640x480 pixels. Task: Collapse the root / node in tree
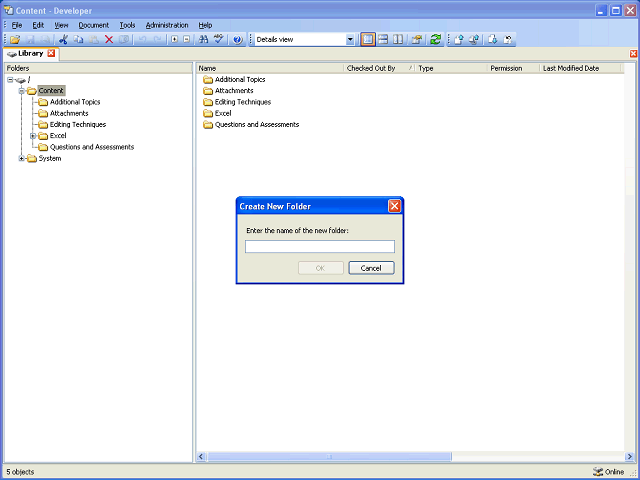[10, 80]
